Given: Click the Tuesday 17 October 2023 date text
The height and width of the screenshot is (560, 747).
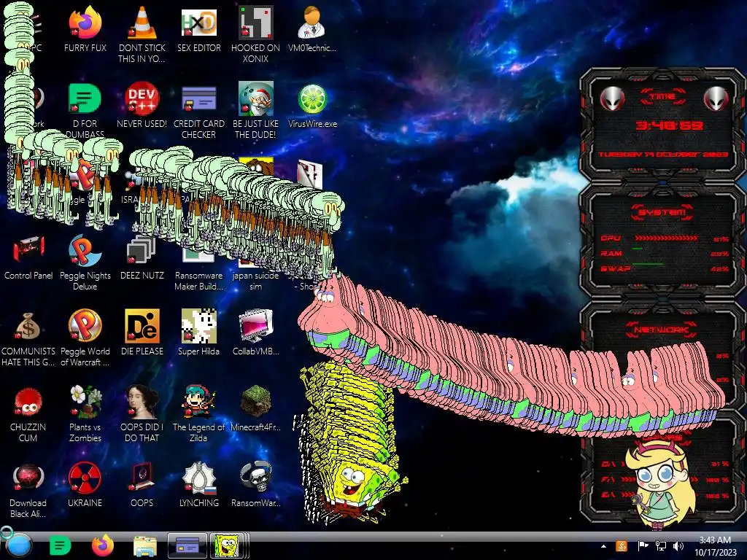Looking at the screenshot, I should point(662,155).
